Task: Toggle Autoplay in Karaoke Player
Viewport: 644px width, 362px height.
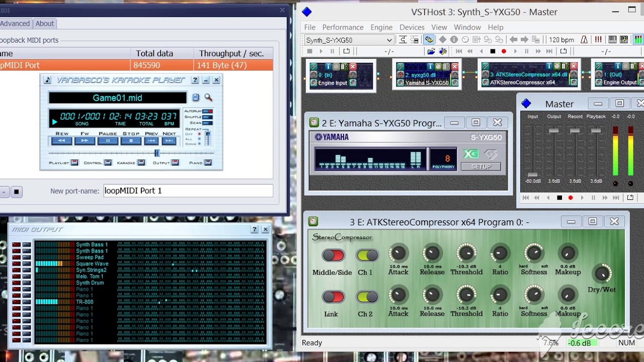Action: 207,111
